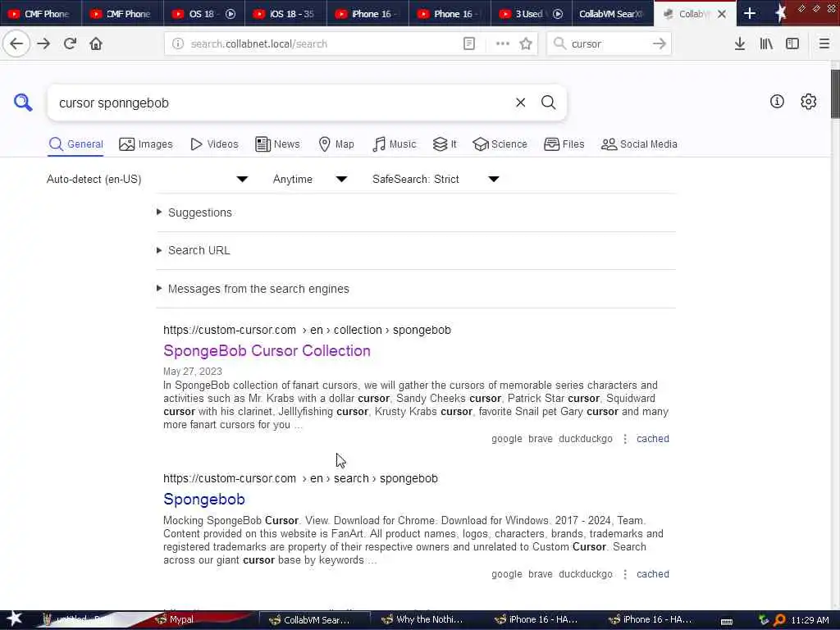Select the Map search category
The height and width of the screenshot is (630, 840).
(336, 144)
